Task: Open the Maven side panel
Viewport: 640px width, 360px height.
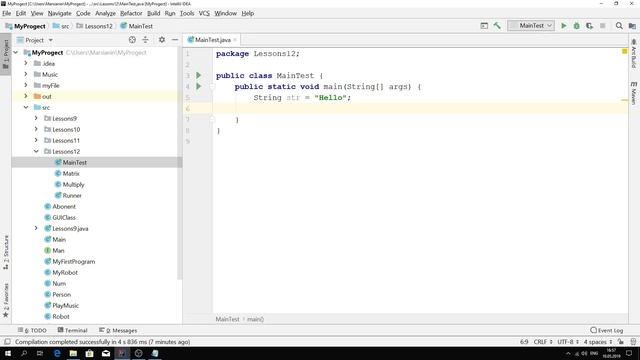Action: 634,93
